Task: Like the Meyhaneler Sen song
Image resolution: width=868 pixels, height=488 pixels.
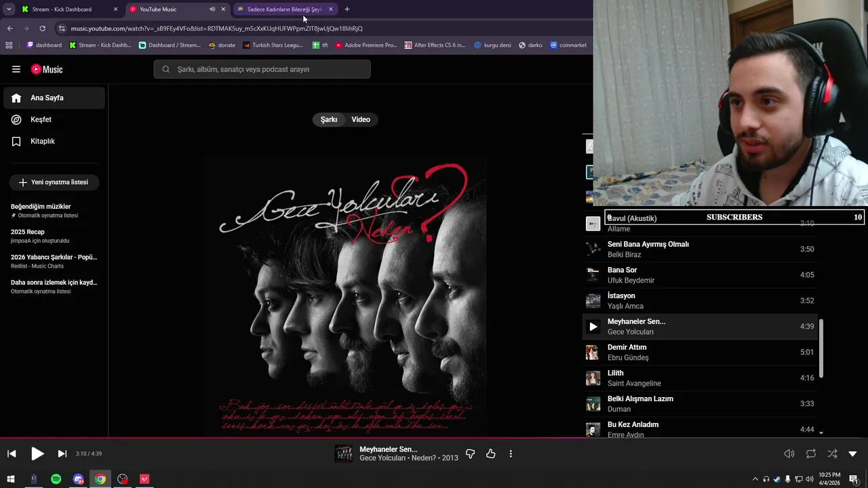Action: [x=491, y=453]
